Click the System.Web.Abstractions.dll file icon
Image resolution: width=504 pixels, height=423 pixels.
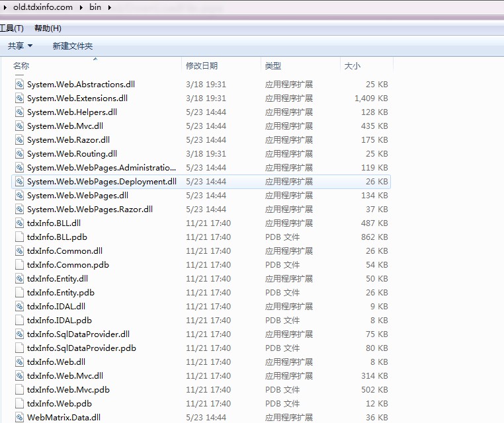tap(20, 84)
